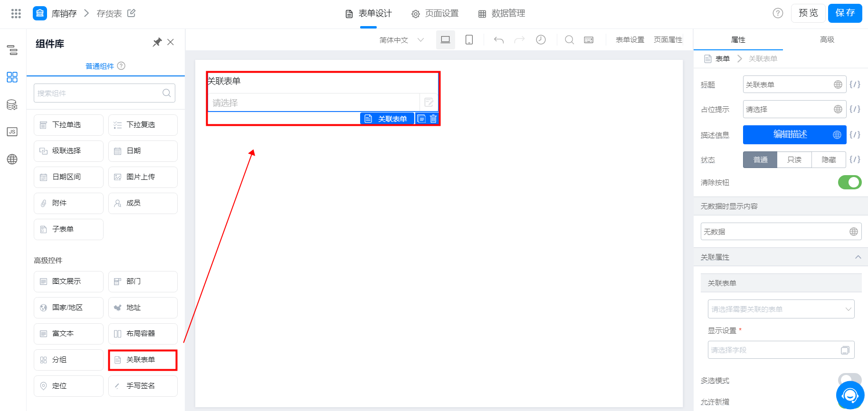Select the 下拉单选 component
Screen dimensions: 868x411
68,125
